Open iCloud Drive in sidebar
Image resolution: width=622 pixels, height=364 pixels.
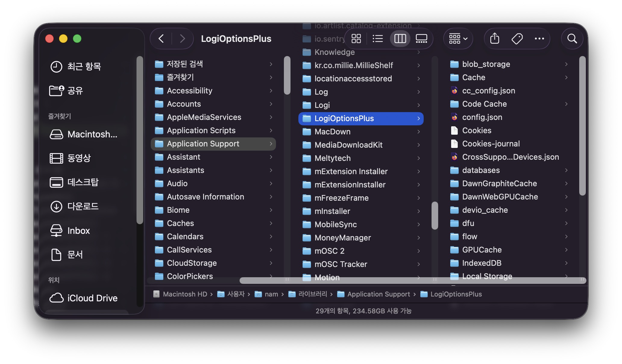(92, 298)
